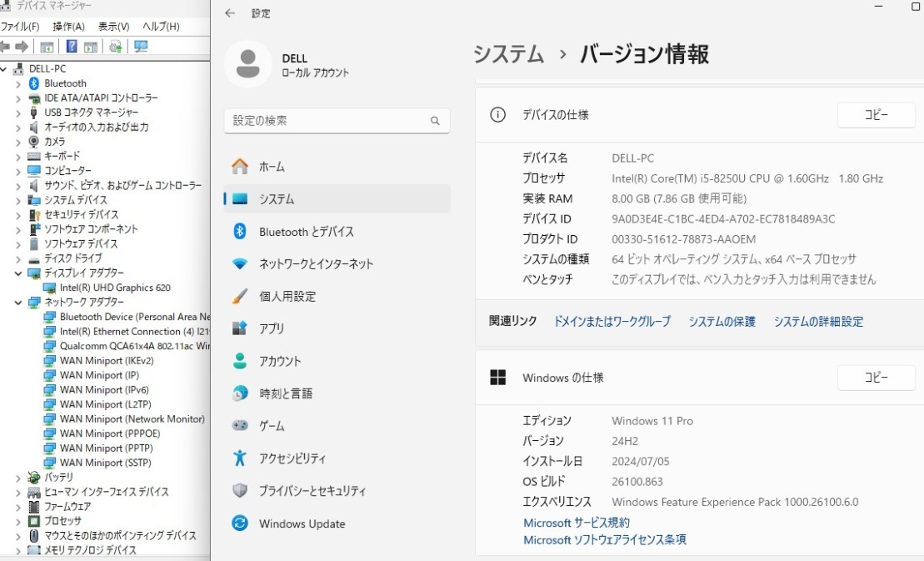
Task: Open the システムの詳細設定 link
Action: click(x=817, y=321)
